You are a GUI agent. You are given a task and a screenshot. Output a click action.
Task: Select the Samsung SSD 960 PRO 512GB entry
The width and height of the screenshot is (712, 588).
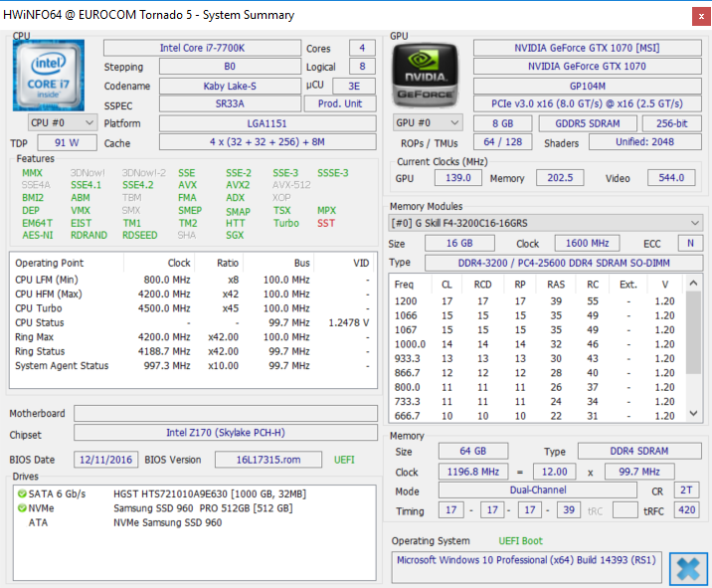[204, 508]
